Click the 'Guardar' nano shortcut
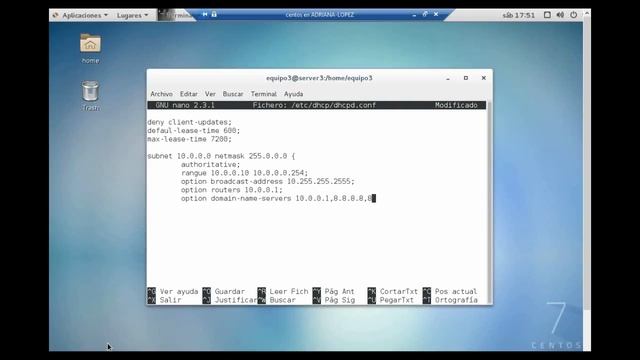The height and width of the screenshot is (360, 640). tap(224, 291)
